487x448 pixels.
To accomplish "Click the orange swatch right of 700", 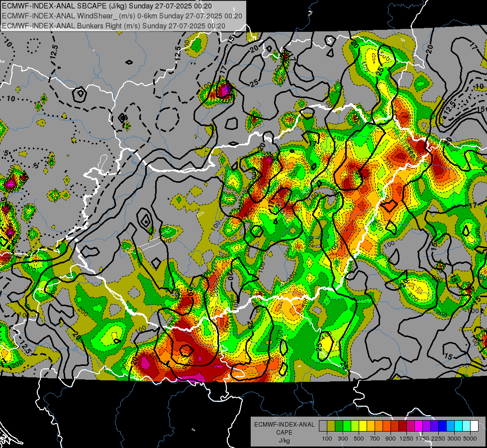I will click(x=379, y=426).
